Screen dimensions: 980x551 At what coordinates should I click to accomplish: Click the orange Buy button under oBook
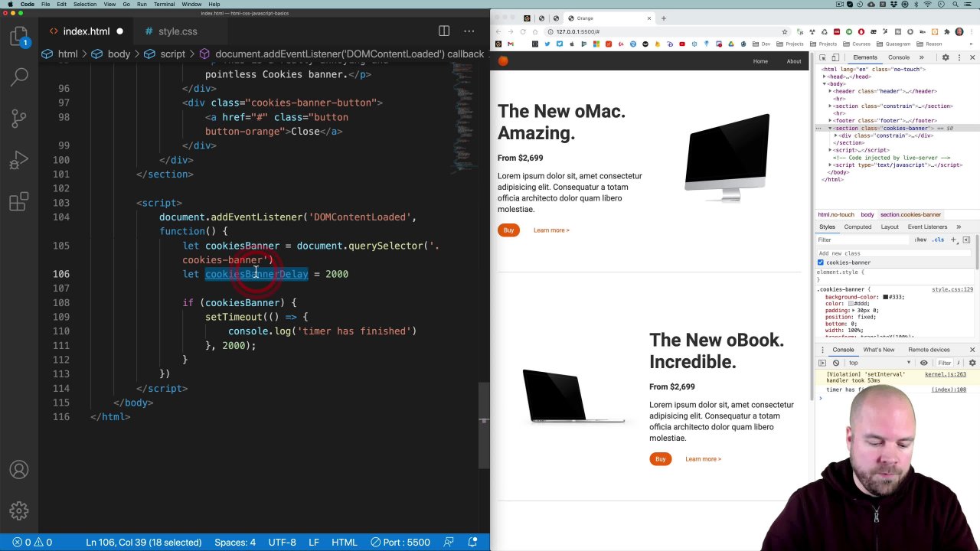coord(660,459)
